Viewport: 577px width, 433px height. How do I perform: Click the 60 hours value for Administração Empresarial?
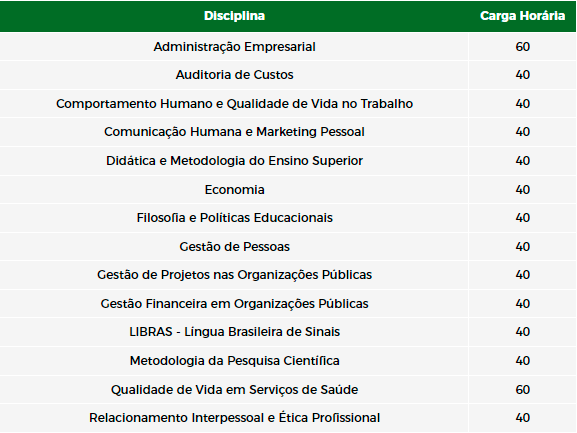point(523,47)
